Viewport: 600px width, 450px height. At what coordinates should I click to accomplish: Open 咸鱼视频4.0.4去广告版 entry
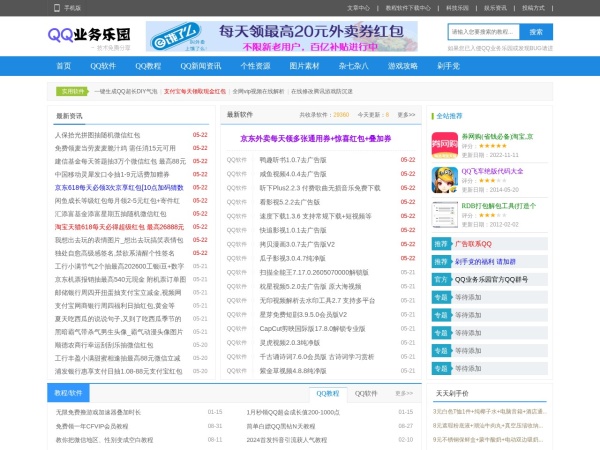(x=293, y=174)
